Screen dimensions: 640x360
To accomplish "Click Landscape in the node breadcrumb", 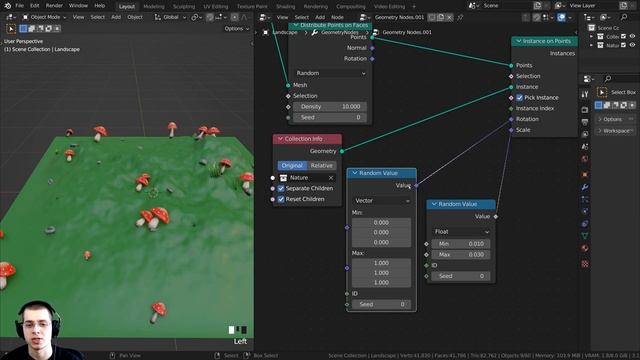I will 285,32.
